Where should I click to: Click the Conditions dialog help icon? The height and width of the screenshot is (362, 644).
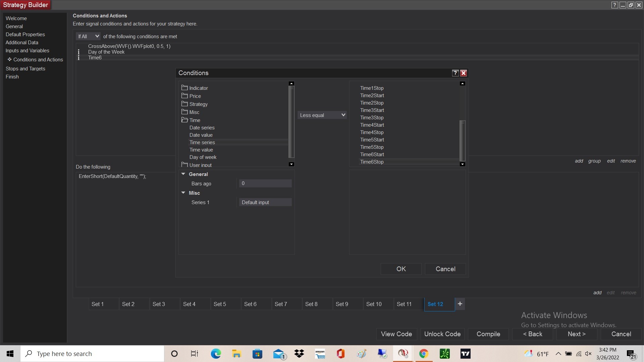pos(455,73)
